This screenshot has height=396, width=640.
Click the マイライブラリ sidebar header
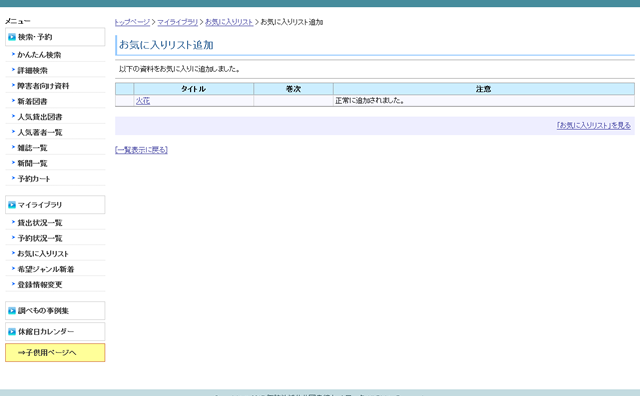(55, 205)
